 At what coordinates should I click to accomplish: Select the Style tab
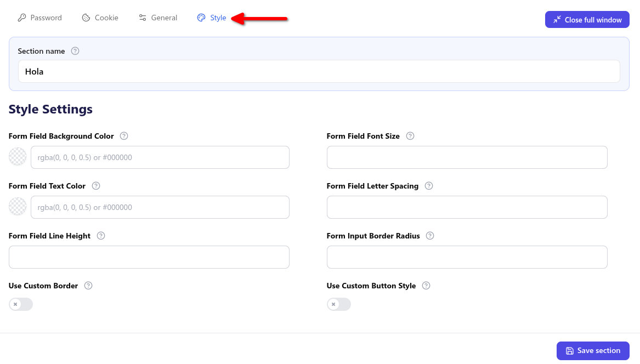212,18
